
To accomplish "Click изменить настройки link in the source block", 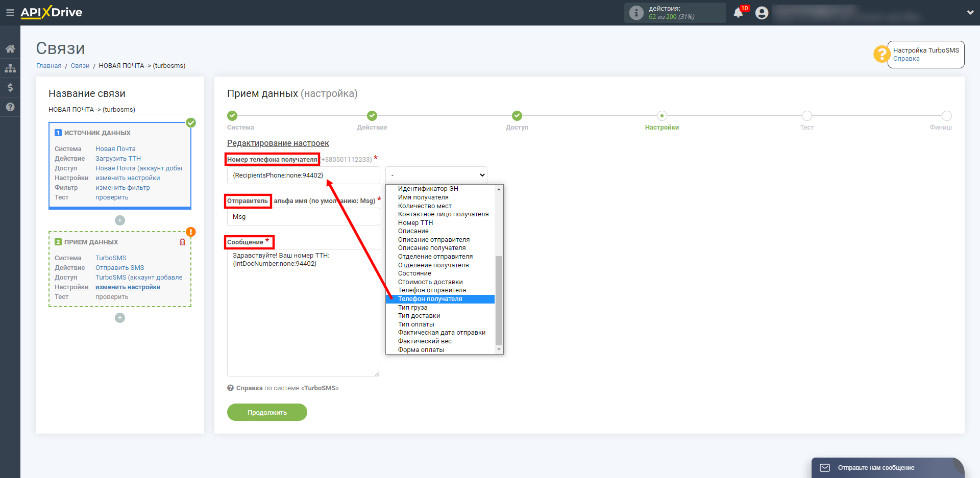I will coord(128,178).
